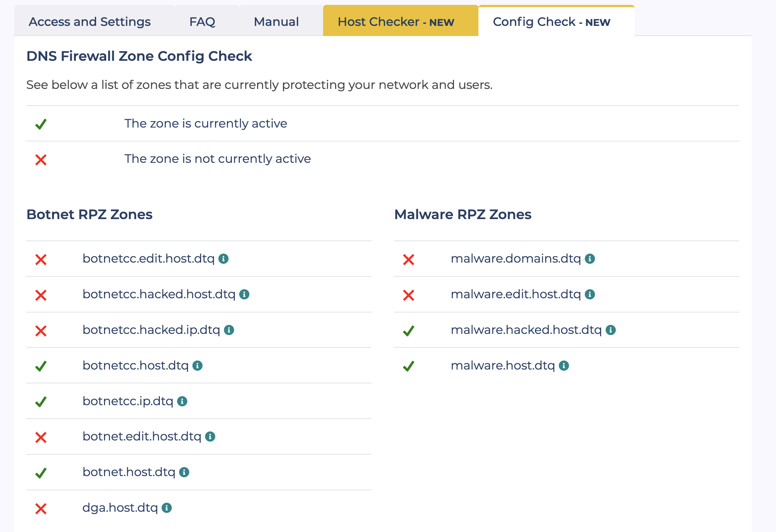The image size is (776, 532).
Task: Open info icon beside botnetcc.hacked.host.dtq
Action: click(x=244, y=295)
